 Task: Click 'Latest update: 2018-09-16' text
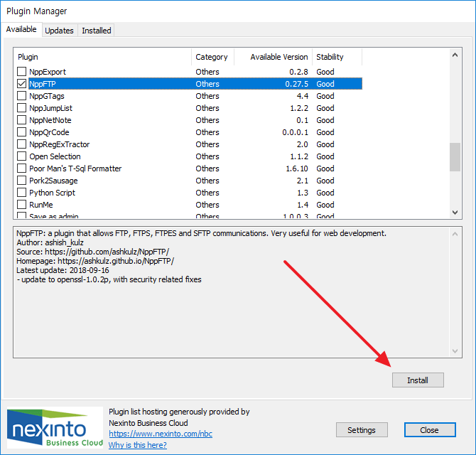(63, 270)
